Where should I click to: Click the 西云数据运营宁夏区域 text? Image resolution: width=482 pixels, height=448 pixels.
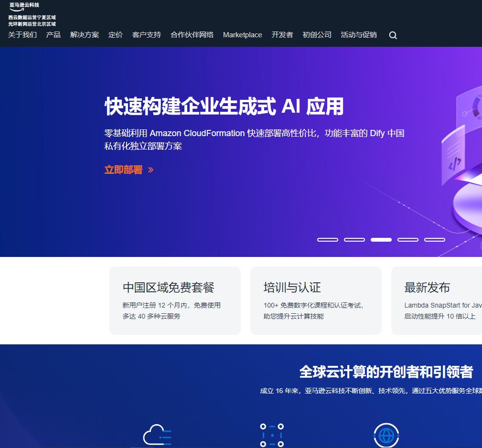(x=32, y=18)
